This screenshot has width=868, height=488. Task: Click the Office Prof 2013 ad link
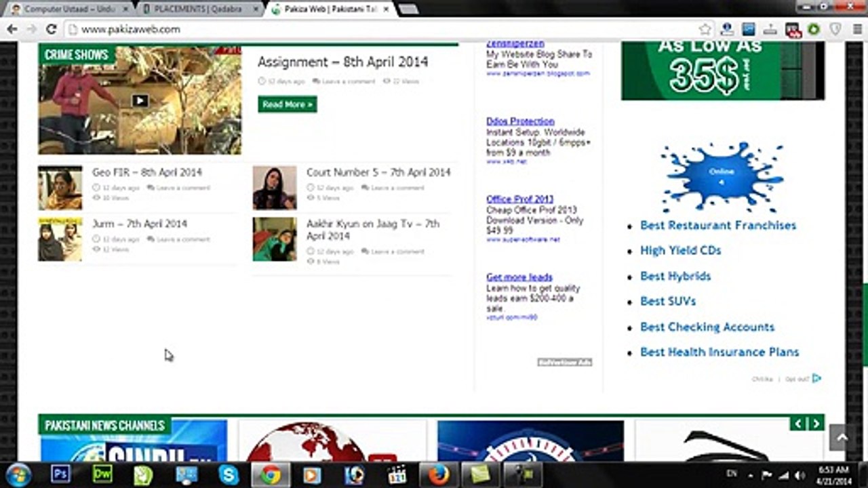point(520,199)
